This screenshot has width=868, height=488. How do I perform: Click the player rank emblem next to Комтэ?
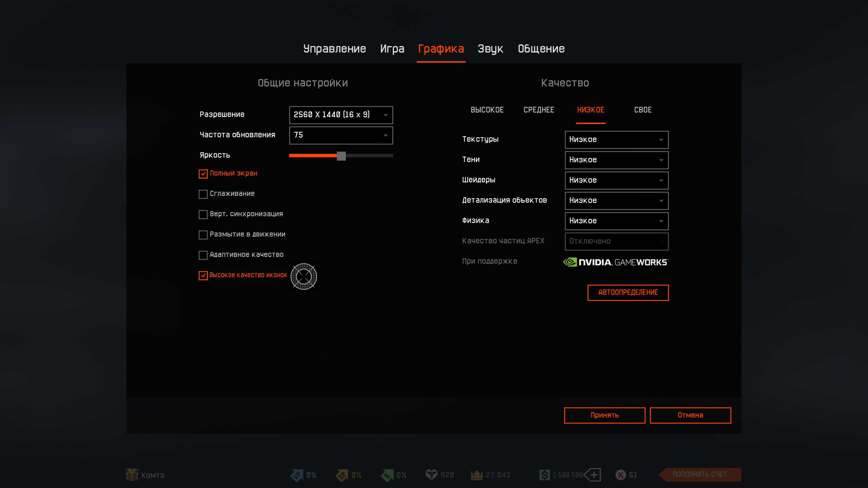pyautogui.click(x=132, y=475)
